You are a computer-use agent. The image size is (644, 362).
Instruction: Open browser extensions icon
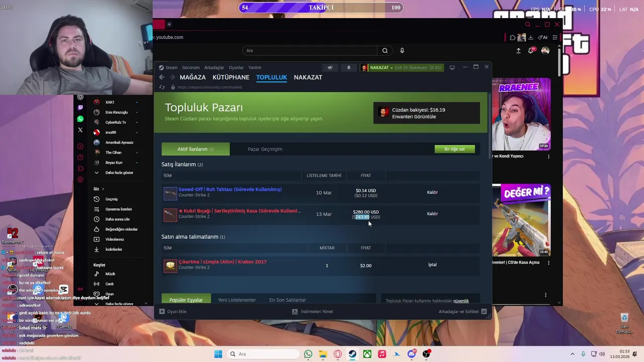tap(513, 37)
